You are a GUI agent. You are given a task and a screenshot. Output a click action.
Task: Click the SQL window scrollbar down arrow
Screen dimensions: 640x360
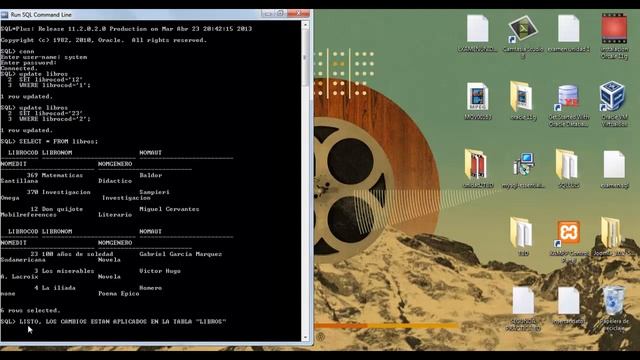(x=305, y=338)
